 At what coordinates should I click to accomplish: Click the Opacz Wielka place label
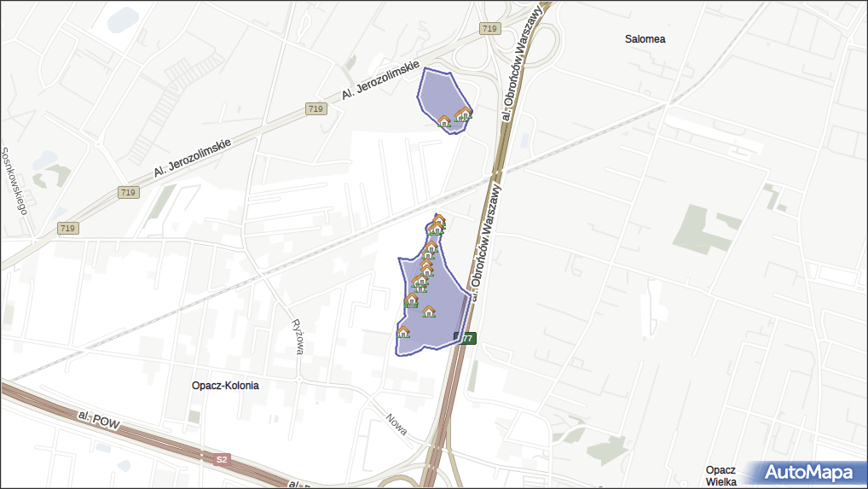click(x=720, y=475)
